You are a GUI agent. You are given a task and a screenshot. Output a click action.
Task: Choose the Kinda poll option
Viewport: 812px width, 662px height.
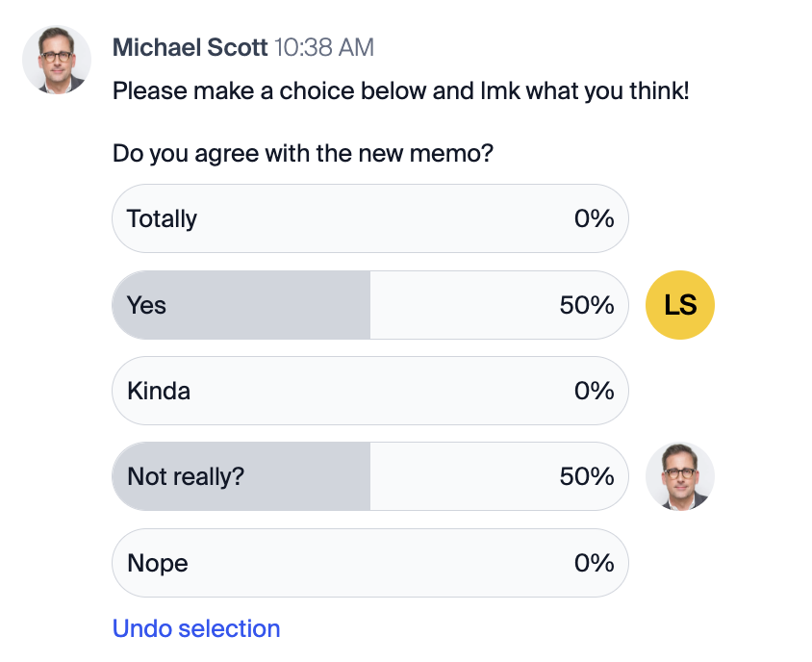369,391
